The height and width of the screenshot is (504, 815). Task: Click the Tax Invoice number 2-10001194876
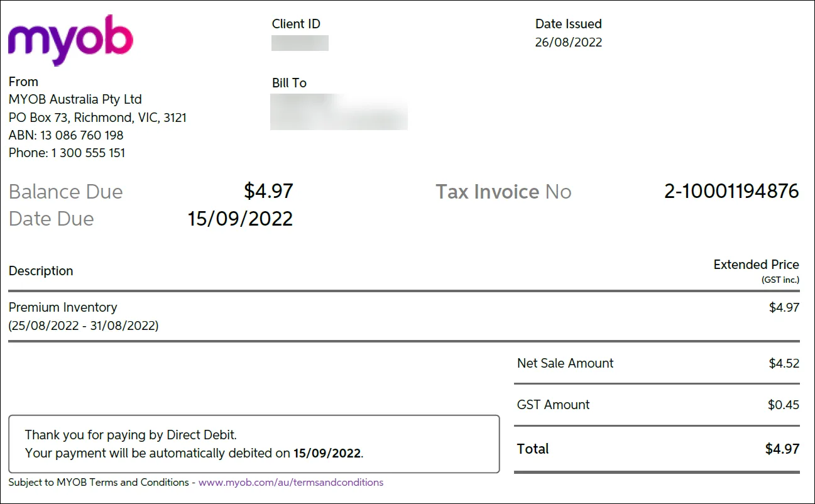pos(731,192)
